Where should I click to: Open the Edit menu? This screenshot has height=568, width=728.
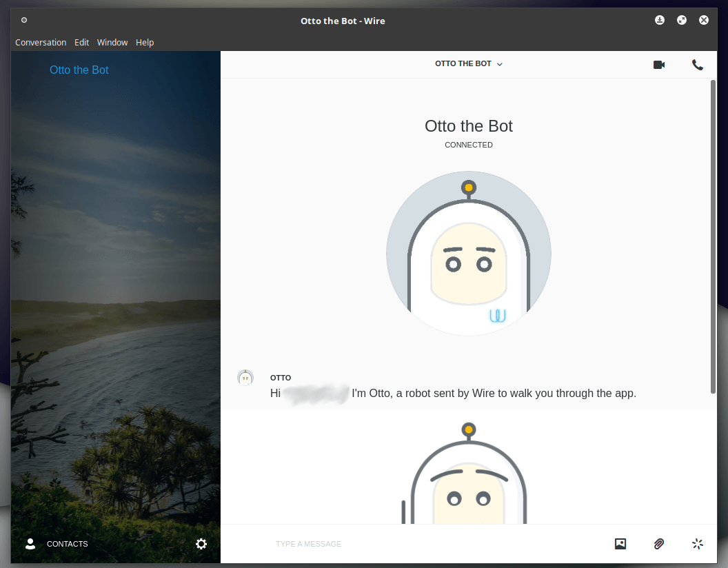[x=81, y=42]
